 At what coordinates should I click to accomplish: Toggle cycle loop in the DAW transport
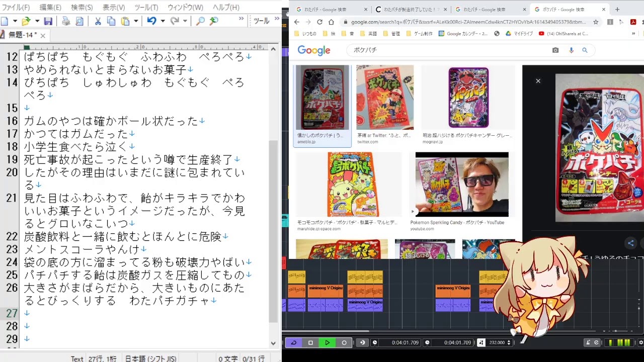point(294,342)
